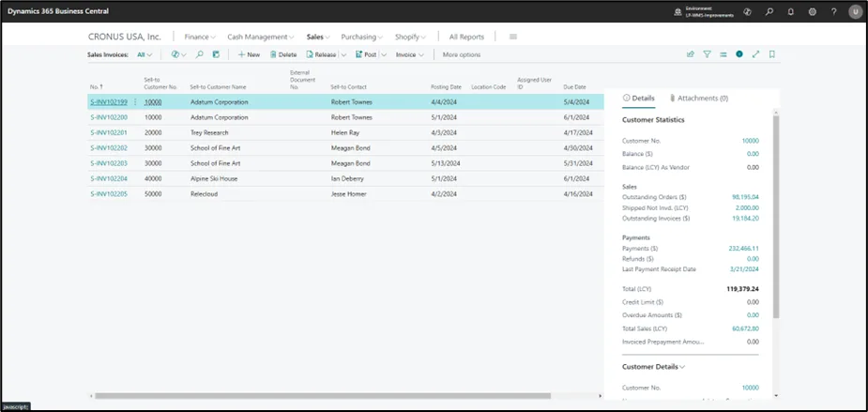Screen dimensions: 868x412
Task: Delete the selected invoice
Action: click(x=283, y=54)
